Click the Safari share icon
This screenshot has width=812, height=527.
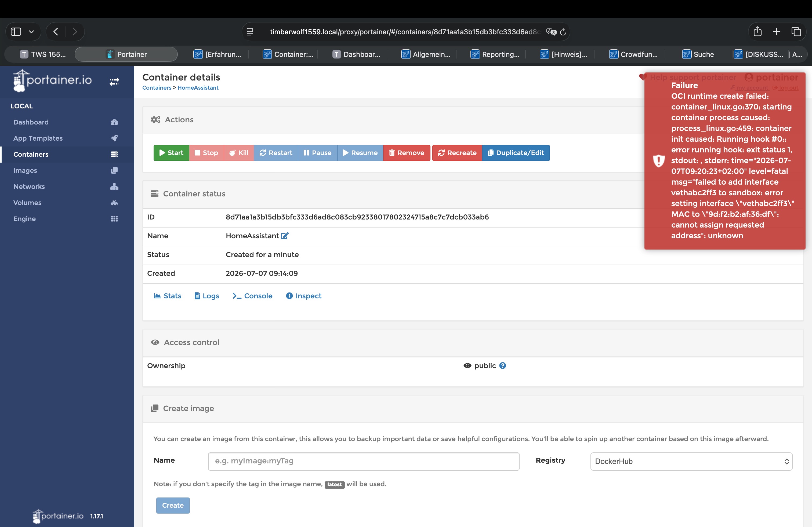point(757,31)
